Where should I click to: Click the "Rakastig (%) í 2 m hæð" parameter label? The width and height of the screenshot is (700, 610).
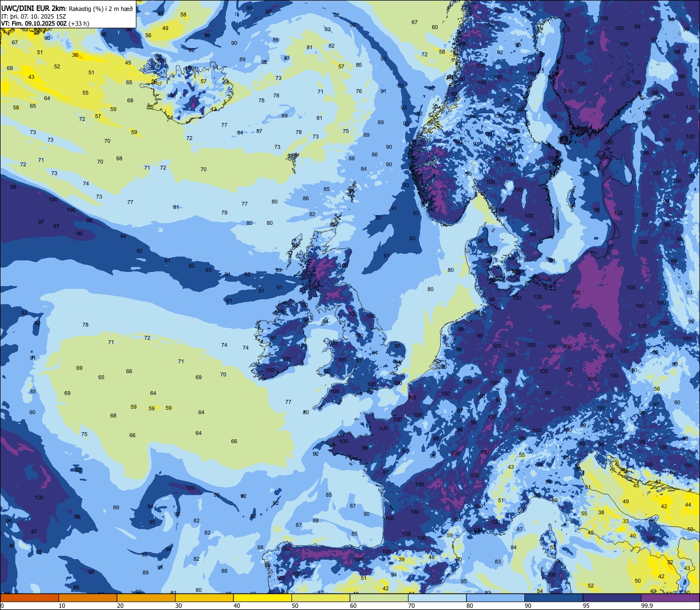tap(101, 8)
